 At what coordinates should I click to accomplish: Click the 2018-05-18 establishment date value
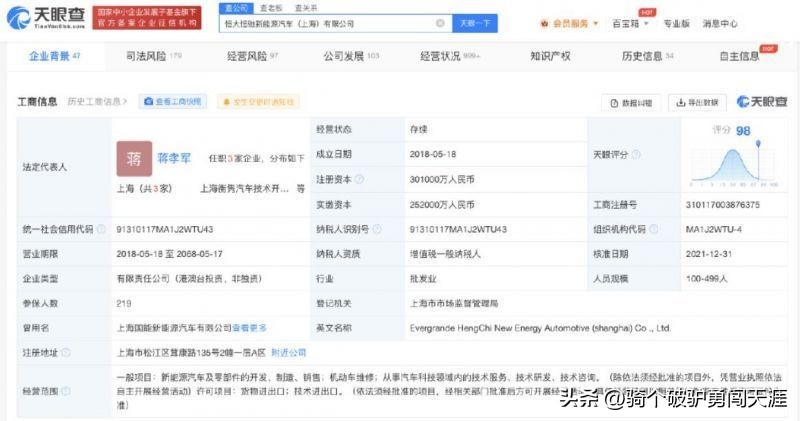tap(433, 154)
